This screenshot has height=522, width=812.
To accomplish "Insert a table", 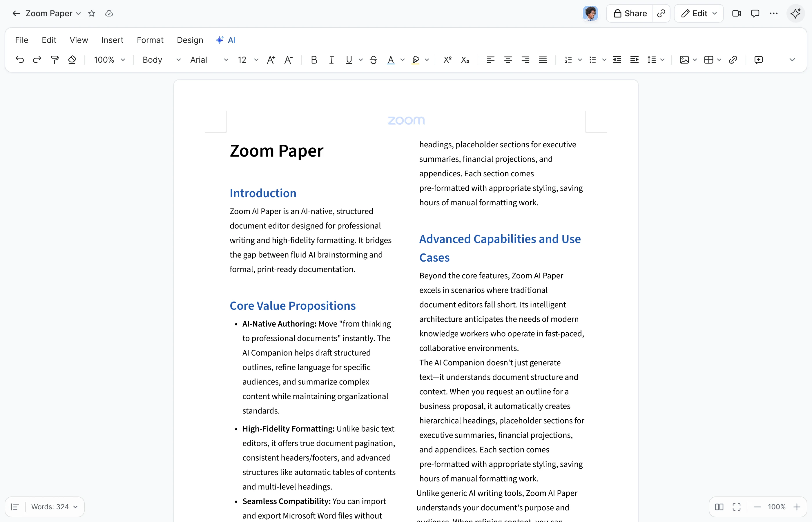I will click(708, 60).
